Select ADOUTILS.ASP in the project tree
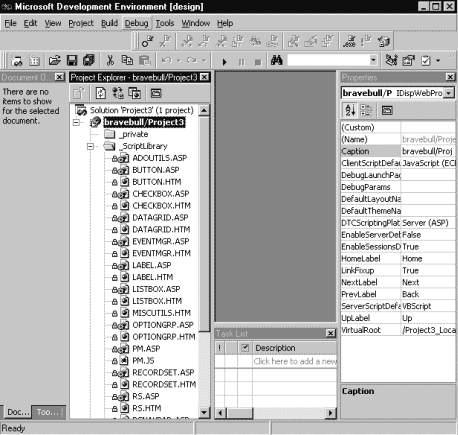This screenshot has width=458, height=435. click(x=160, y=158)
